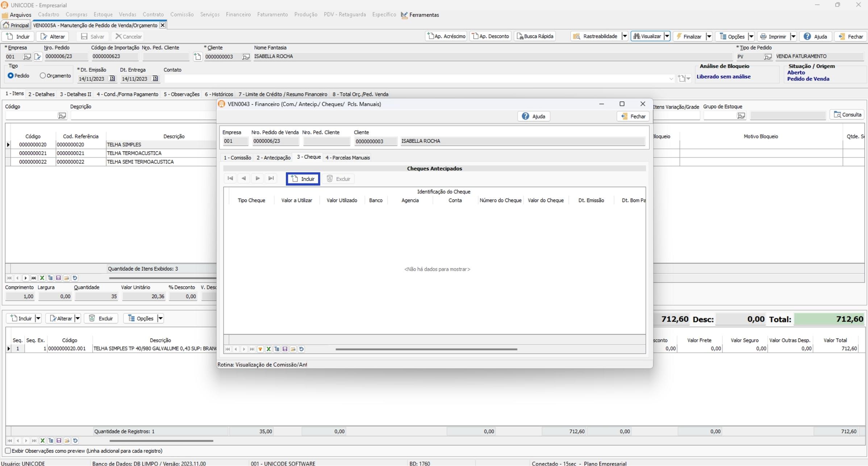The image size is (868, 466).
Task: Select the Orçamento radio button
Action: (43, 76)
